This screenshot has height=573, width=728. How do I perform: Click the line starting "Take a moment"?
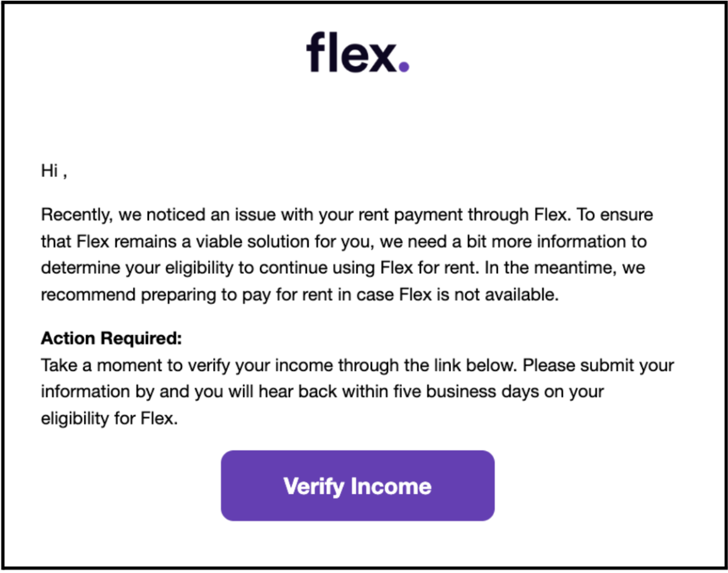358,365
